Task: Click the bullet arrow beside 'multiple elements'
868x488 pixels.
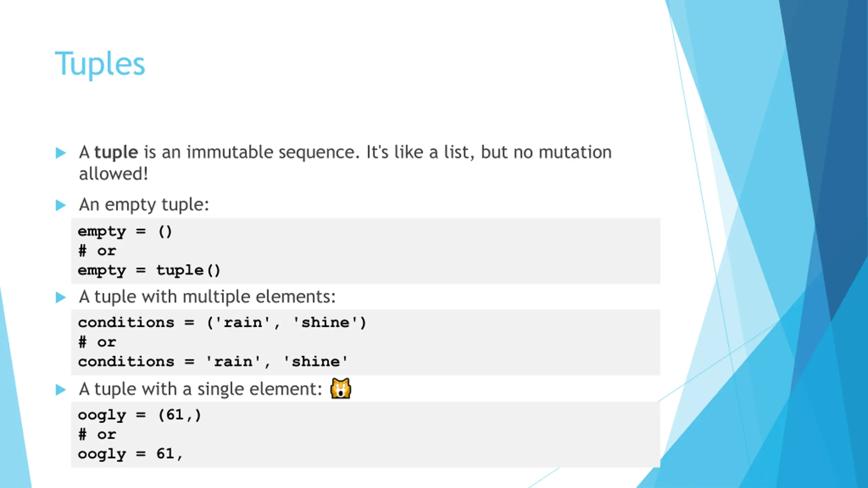Action: pyautogui.click(x=61, y=297)
